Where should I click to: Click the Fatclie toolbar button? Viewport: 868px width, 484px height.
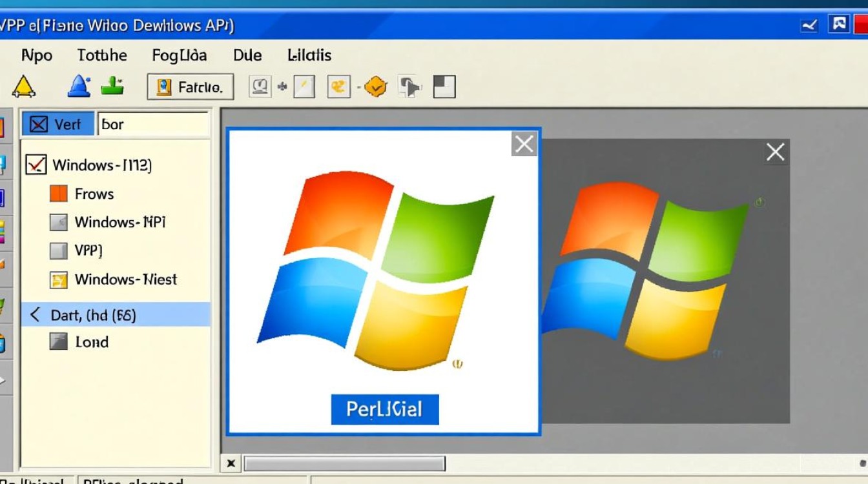click(189, 87)
